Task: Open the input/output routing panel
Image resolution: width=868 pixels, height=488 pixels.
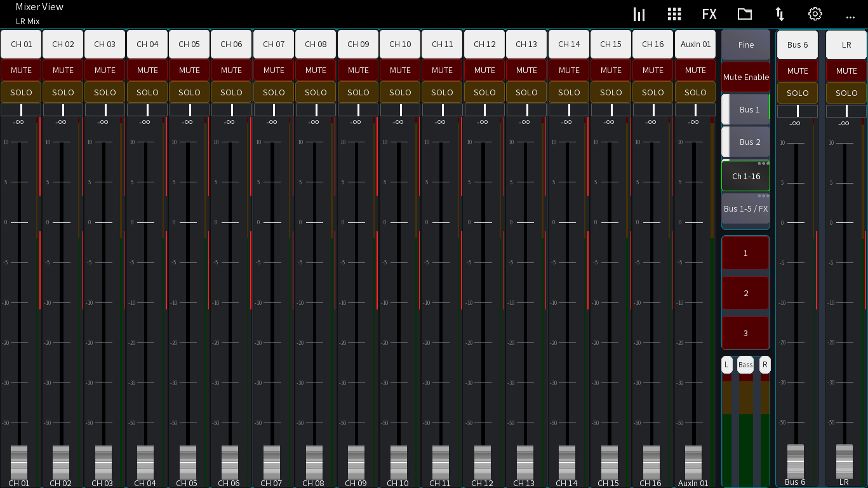Action: [779, 13]
